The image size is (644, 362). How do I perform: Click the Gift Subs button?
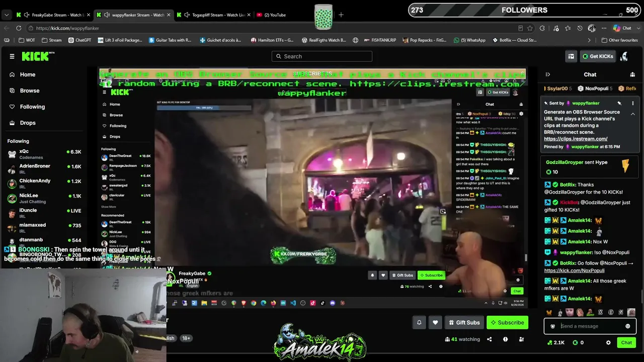464,323
